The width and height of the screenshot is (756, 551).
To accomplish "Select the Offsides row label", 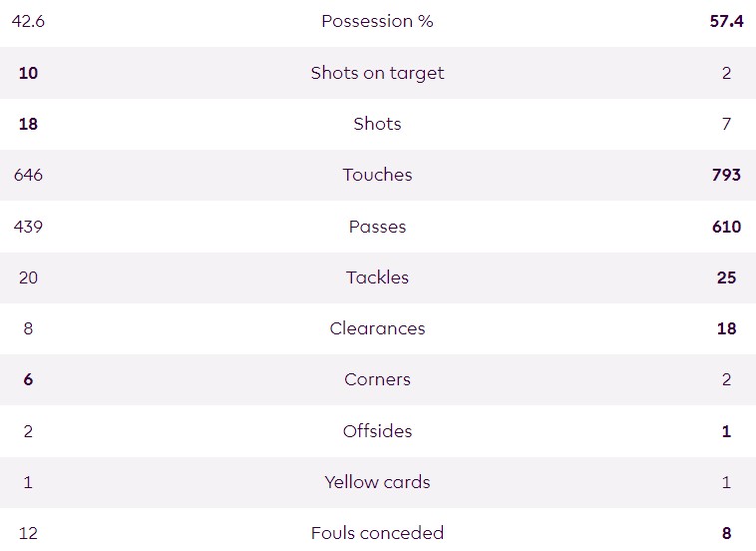I will [x=377, y=431].
